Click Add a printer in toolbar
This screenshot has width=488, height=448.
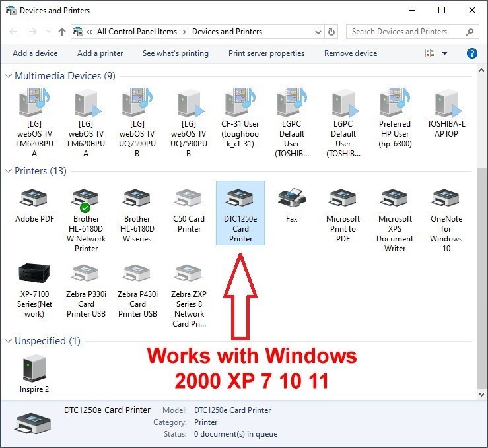tap(100, 53)
